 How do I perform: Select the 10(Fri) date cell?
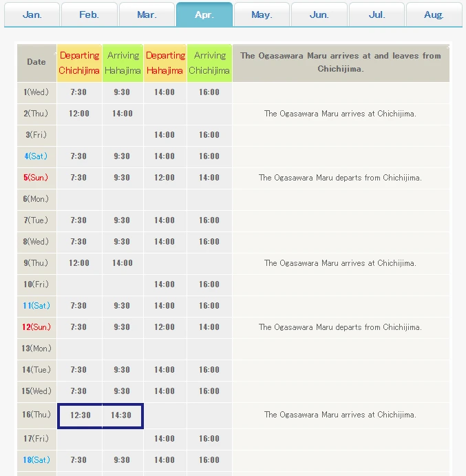pyautogui.click(x=36, y=284)
